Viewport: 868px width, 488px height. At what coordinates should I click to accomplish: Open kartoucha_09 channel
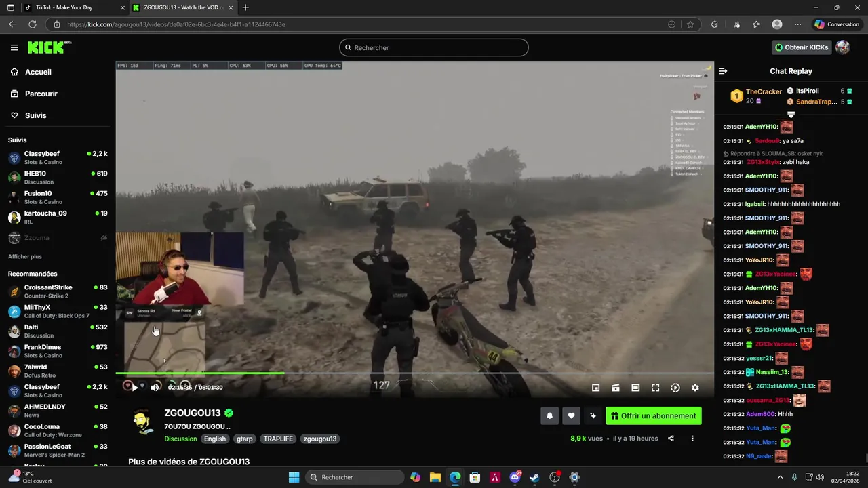point(58,217)
